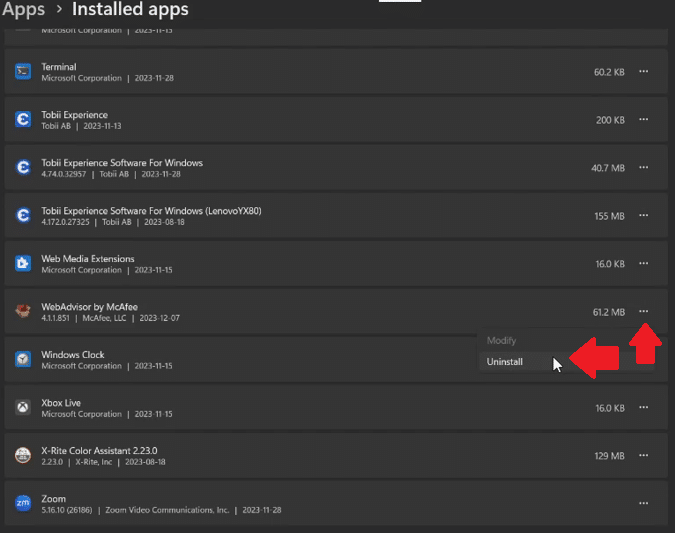Click the Web Media Extensions icon
Viewport: 675px width, 533px height.
pyautogui.click(x=23, y=263)
